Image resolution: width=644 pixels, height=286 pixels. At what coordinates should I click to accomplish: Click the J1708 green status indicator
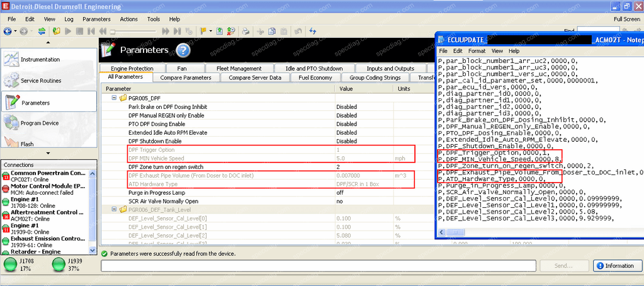tap(11, 265)
